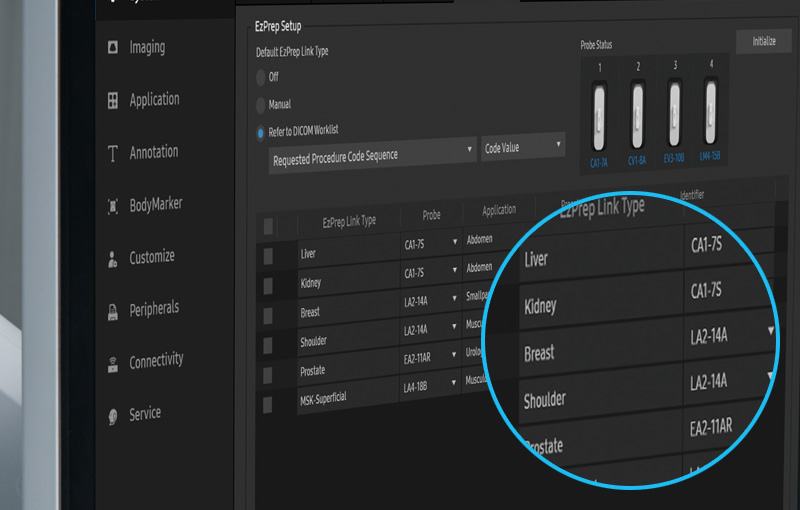Click the Initialize button
The height and width of the screenshot is (510, 800).
tap(764, 41)
